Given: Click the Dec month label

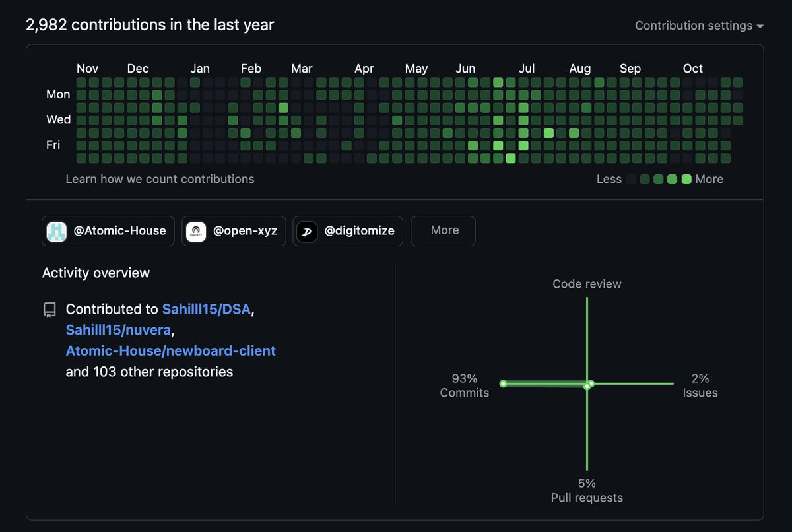Looking at the screenshot, I should tap(138, 69).
